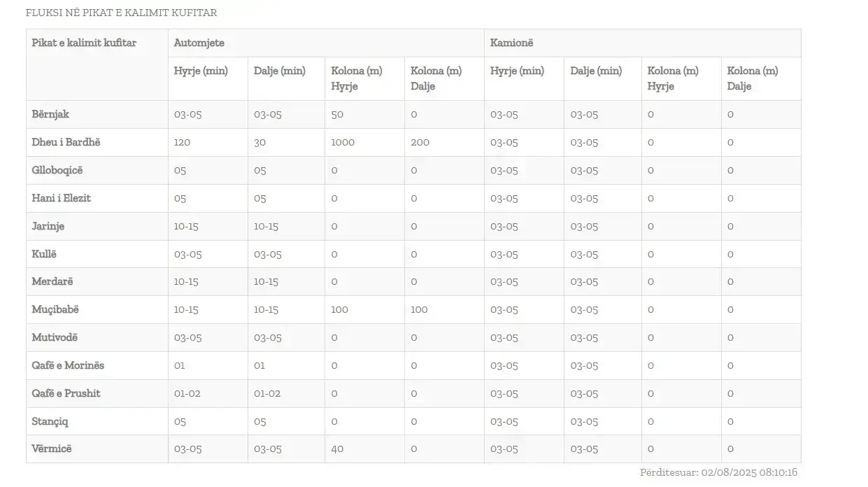
Task: Click the 1000 value for Dheu i Bardhë
Action: pyautogui.click(x=343, y=142)
